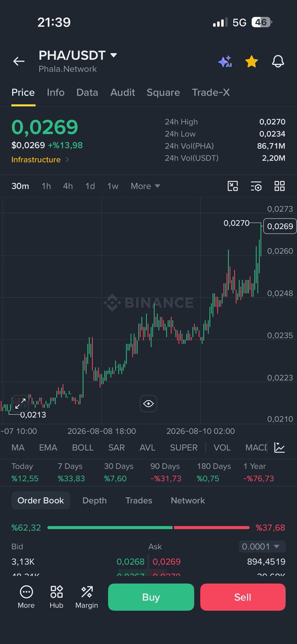
Task: Switch to the Price tab
Action: coord(23,92)
